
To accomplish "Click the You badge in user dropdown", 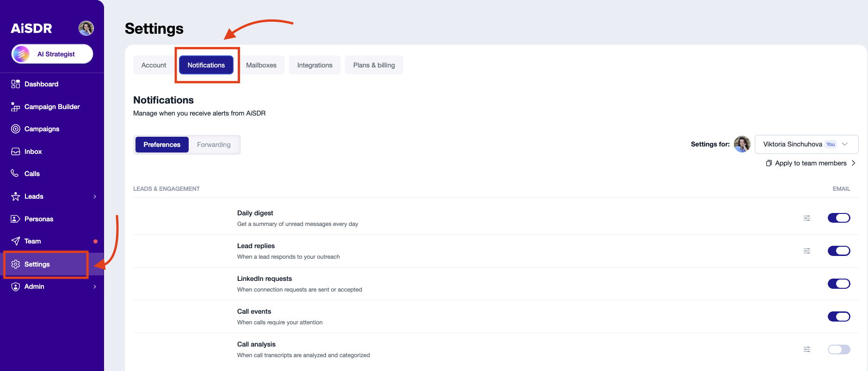I will click(x=831, y=144).
